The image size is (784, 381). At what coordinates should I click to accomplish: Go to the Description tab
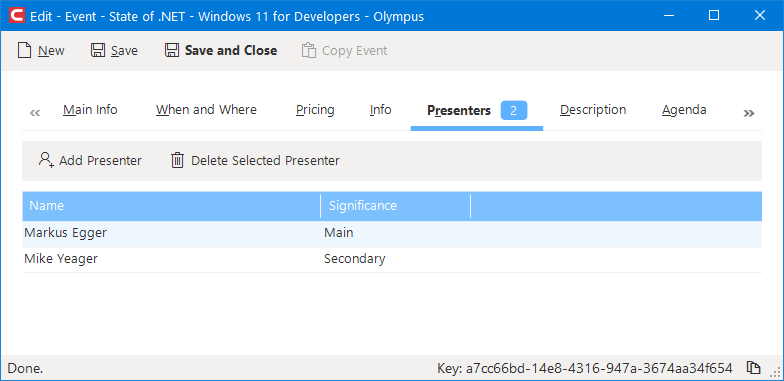pos(593,110)
